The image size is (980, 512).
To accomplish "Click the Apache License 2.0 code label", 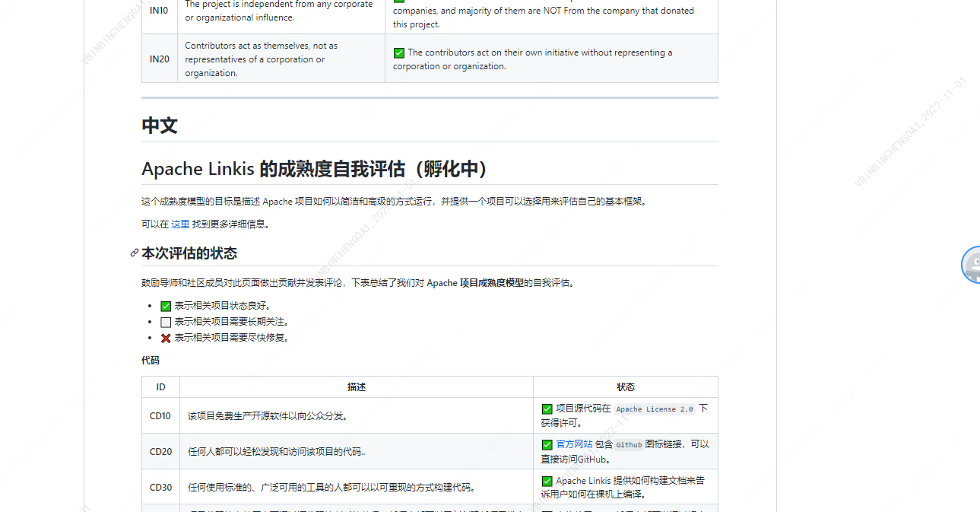I will coord(655,409).
